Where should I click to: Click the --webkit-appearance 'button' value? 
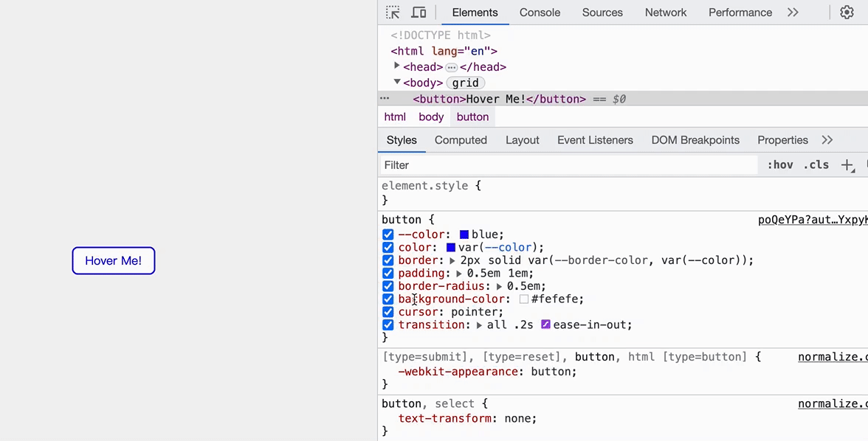click(x=551, y=372)
